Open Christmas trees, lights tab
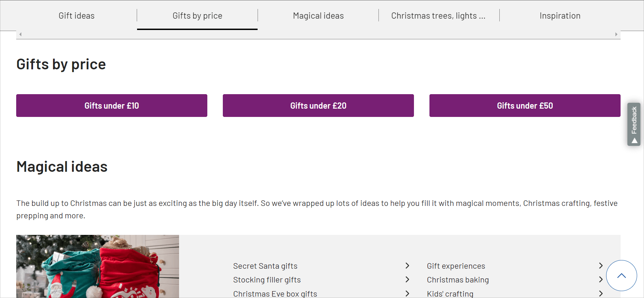 [438, 16]
